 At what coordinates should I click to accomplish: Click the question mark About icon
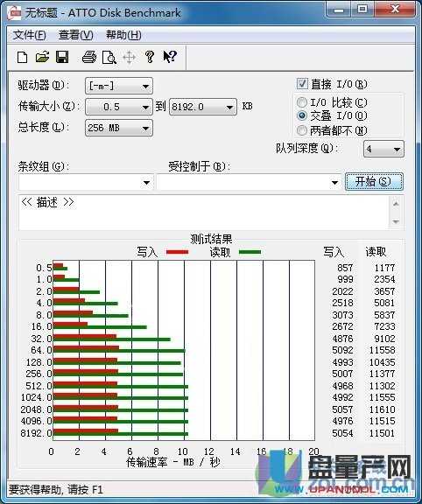[149, 57]
